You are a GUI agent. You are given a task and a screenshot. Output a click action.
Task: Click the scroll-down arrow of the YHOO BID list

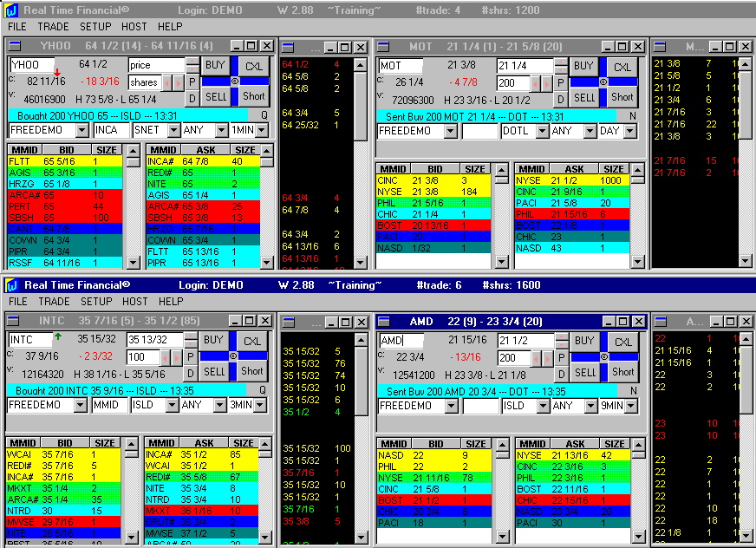[133, 263]
